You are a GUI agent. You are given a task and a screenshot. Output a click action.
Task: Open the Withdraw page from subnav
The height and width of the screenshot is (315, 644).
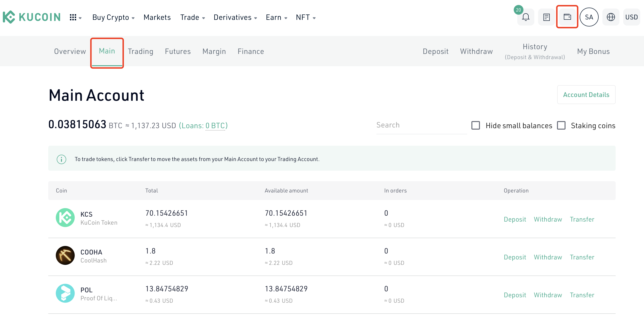[x=477, y=51]
